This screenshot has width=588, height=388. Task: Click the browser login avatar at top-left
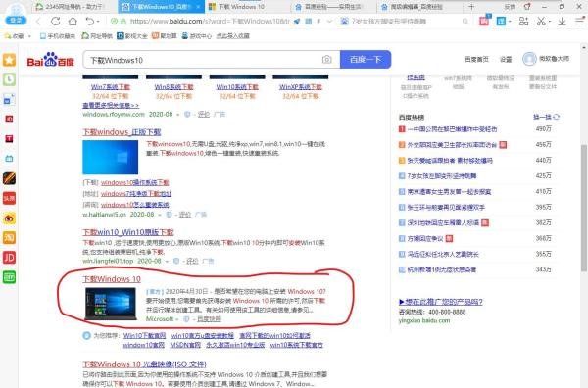pos(16,14)
